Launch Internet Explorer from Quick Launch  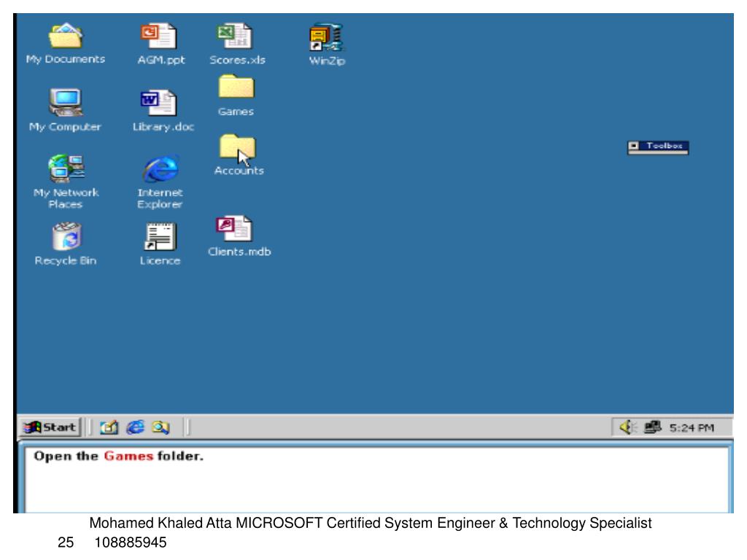coord(135,427)
